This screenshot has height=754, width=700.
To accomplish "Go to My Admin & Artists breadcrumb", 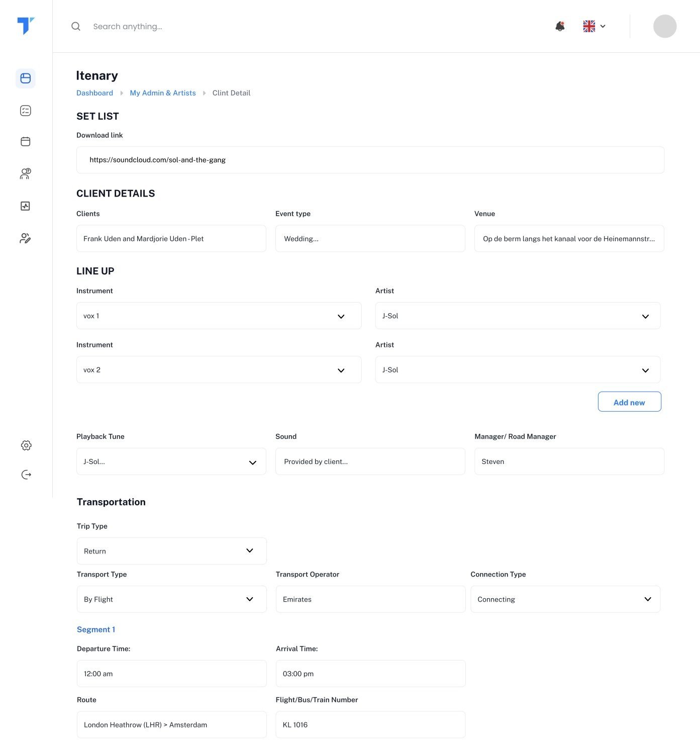I will click(x=163, y=93).
